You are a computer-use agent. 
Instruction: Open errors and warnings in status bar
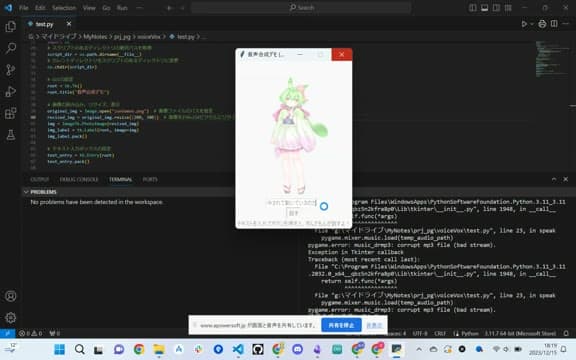30,333
